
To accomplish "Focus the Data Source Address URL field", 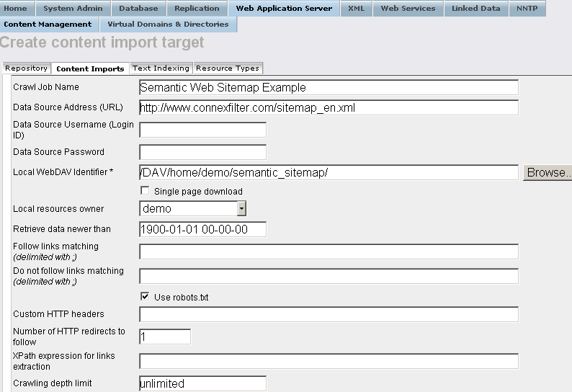I will (x=329, y=107).
